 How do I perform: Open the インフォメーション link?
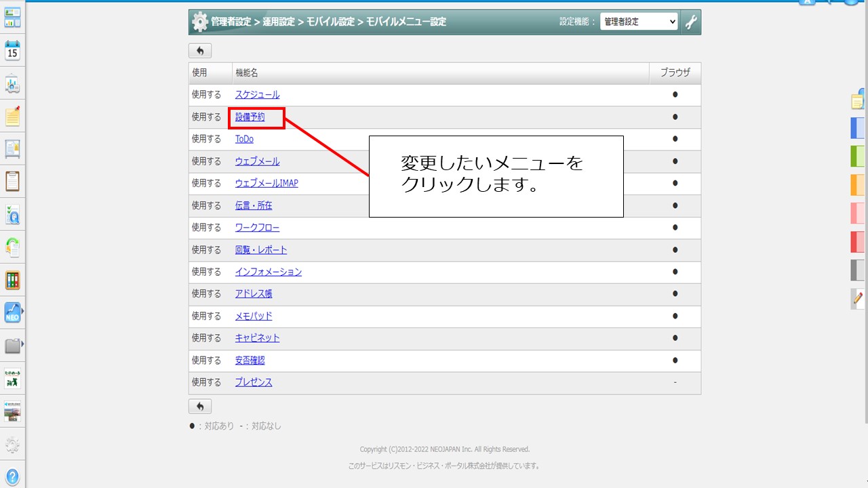click(269, 272)
